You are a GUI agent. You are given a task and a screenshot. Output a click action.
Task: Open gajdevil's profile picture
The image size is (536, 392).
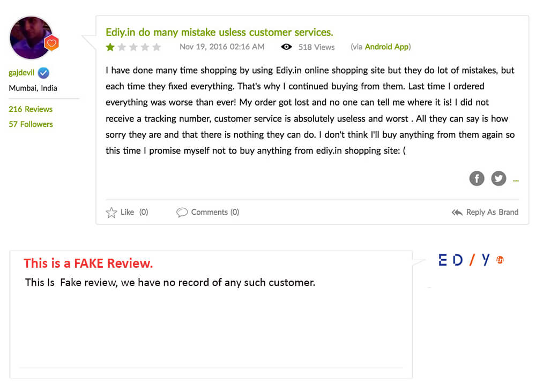(x=31, y=37)
